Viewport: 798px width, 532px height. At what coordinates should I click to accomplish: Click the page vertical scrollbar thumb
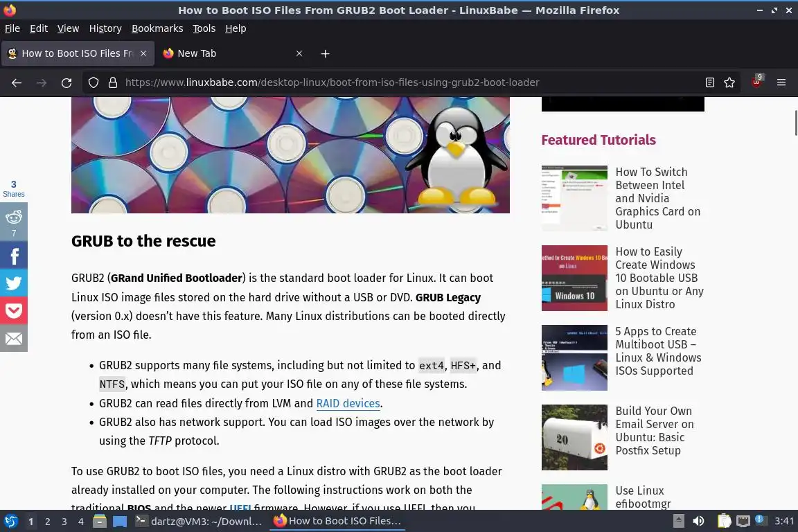point(795,123)
